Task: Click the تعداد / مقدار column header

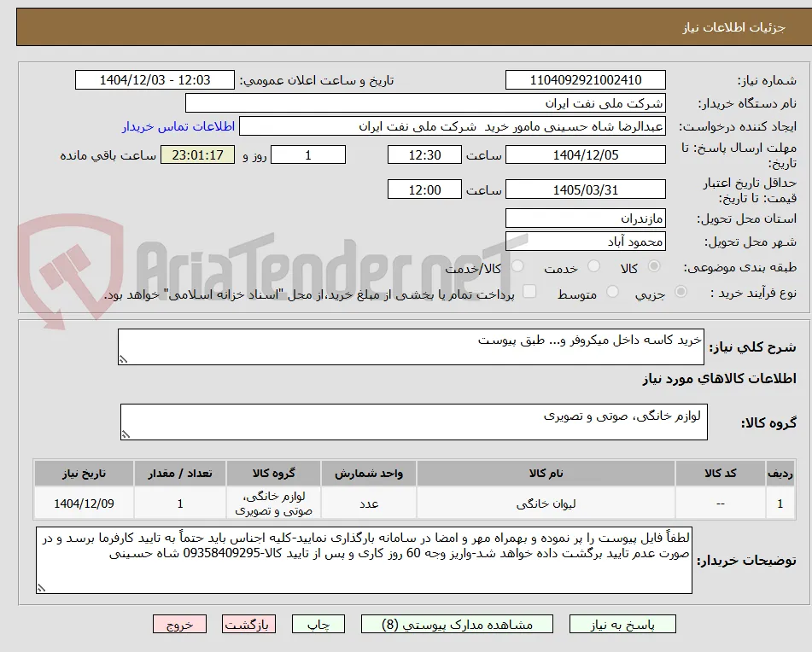Action: [x=179, y=474]
